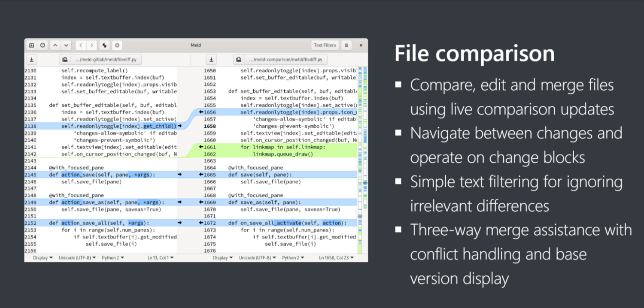Open the Ln 13, Col 1 position dropdown
This screenshot has height=308, width=644.
pyautogui.click(x=161, y=258)
